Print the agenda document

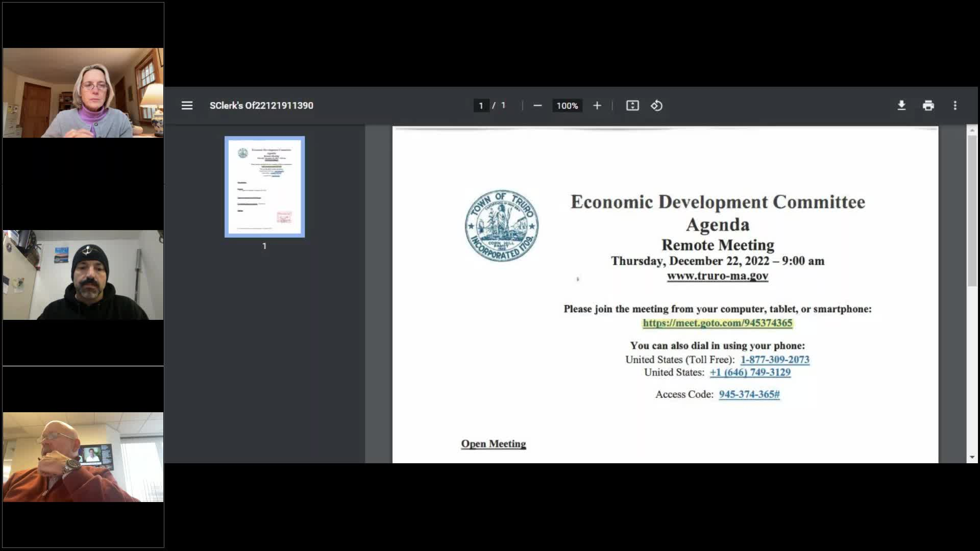pyautogui.click(x=928, y=106)
